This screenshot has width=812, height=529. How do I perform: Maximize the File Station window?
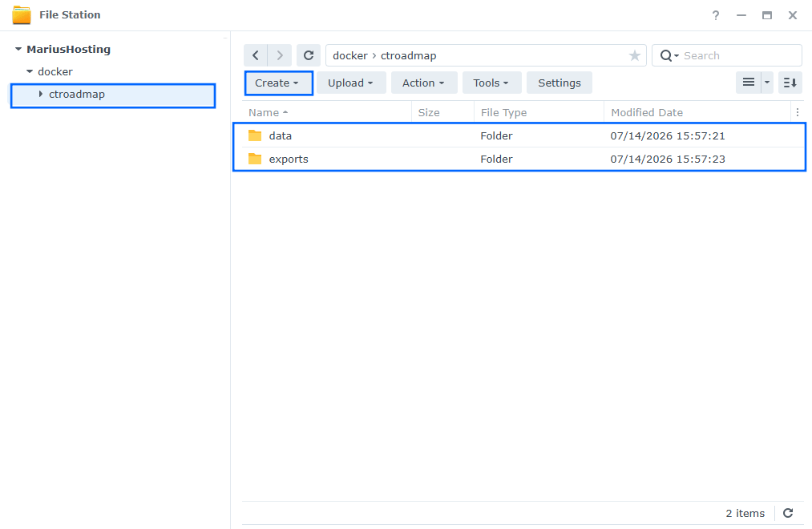(767, 15)
